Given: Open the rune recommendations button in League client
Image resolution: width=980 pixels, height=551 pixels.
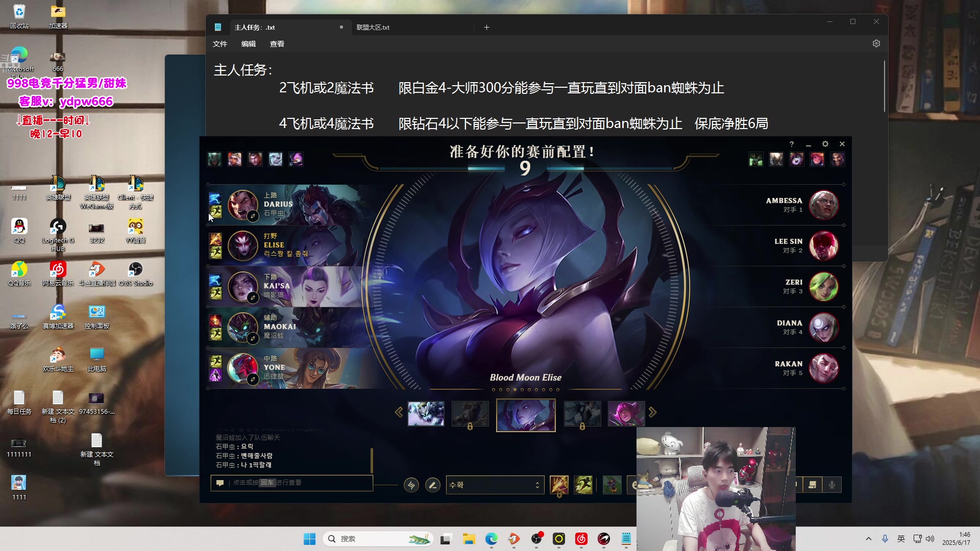Looking at the screenshot, I should [411, 485].
